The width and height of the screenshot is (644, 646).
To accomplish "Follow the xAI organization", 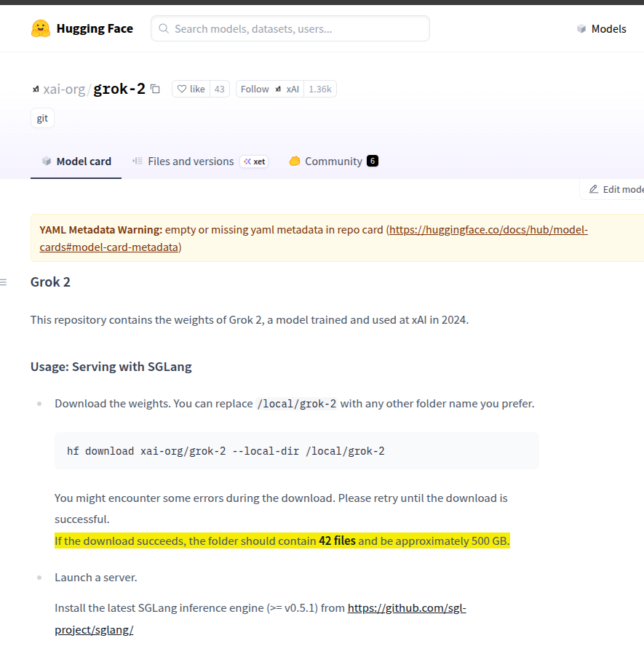I will [x=270, y=89].
